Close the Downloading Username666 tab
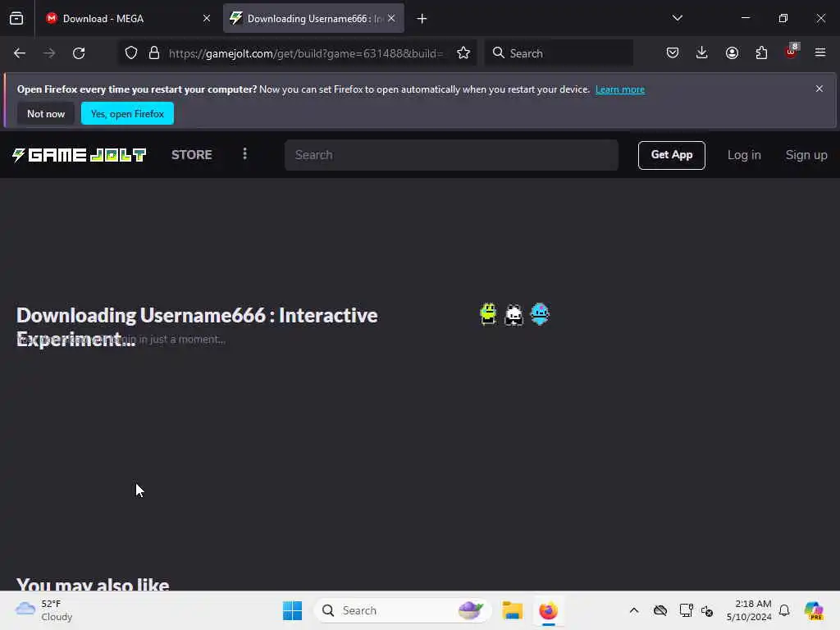 point(391,19)
